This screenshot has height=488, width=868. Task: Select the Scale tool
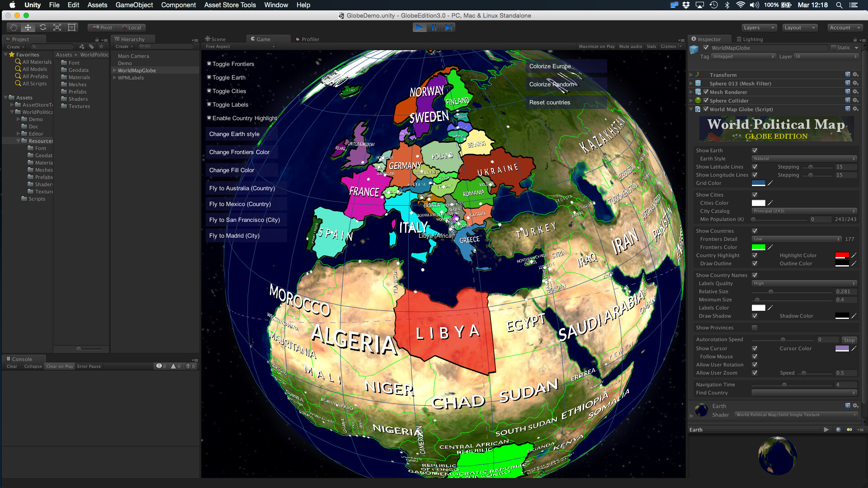pos(57,27)
